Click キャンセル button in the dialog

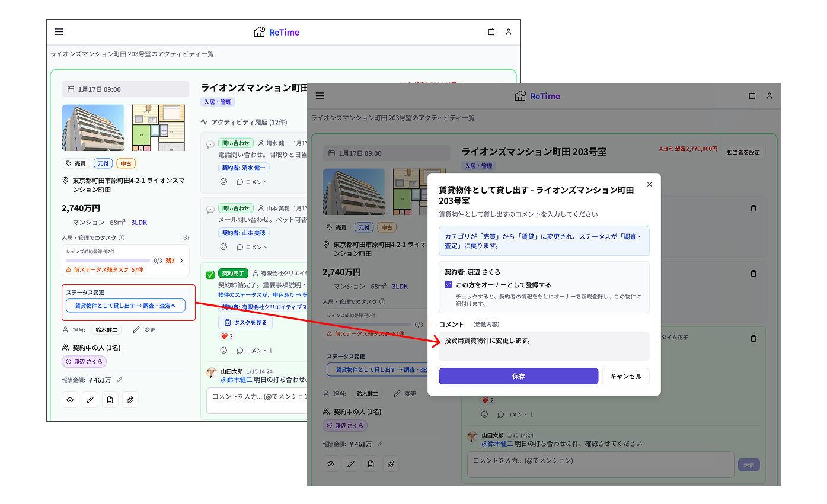point(625,376)
